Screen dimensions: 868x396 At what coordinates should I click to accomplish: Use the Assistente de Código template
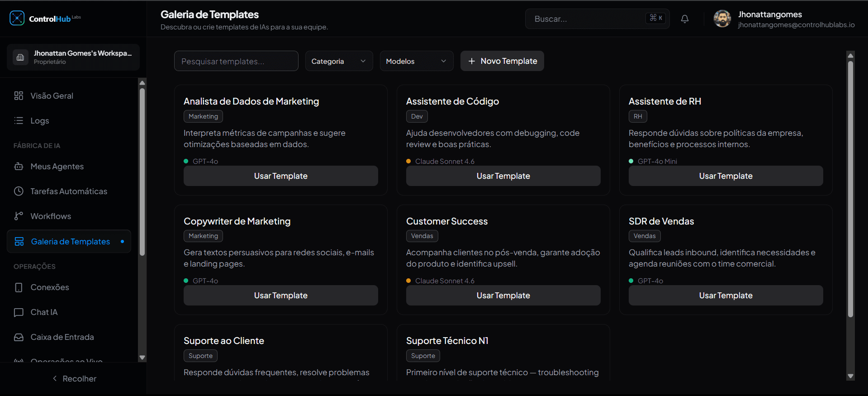coord(503,176)
